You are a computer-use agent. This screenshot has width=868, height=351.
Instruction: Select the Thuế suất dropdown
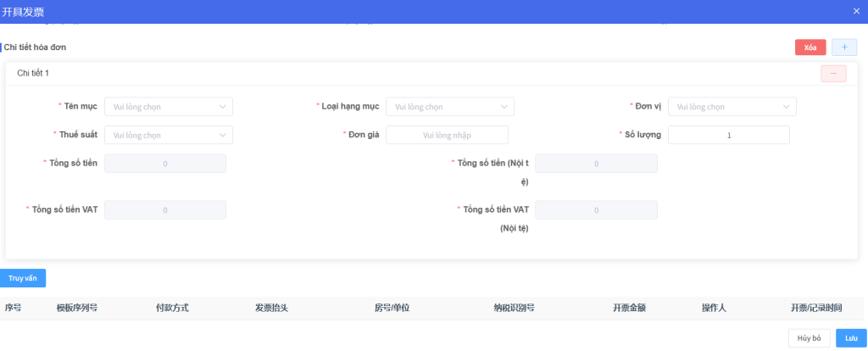click(169, 135)
